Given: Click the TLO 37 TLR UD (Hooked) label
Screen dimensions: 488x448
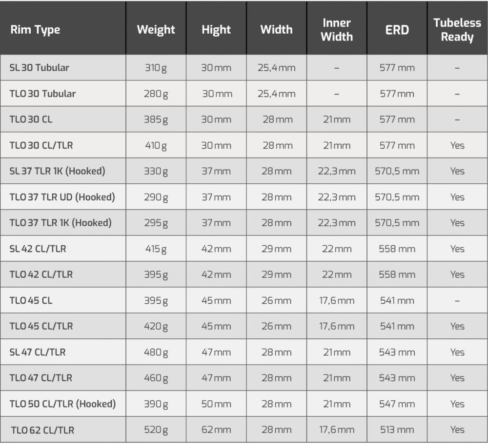Looking at the screenshot, I should [62, 197].
